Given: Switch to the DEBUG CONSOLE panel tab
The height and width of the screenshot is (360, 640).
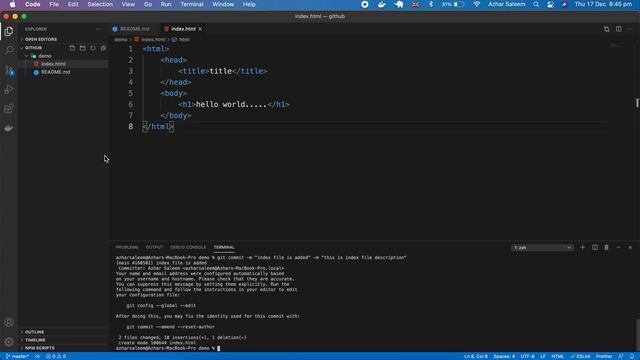Looking at the screenshot, I should pyautogui.click(x=188, y=247).
